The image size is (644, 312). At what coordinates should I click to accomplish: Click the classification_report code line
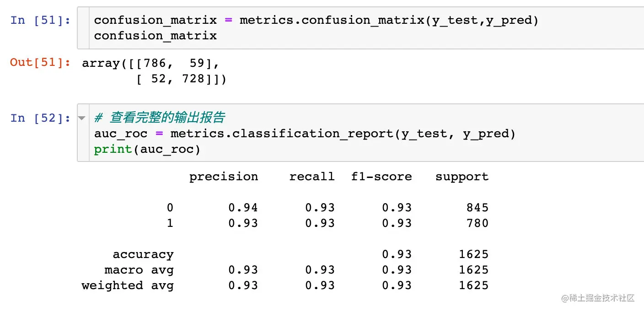tap(305, 134)
